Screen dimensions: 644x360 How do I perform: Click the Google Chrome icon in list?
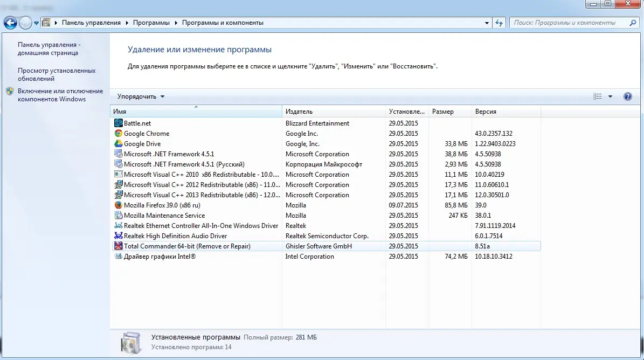(118, 134)
